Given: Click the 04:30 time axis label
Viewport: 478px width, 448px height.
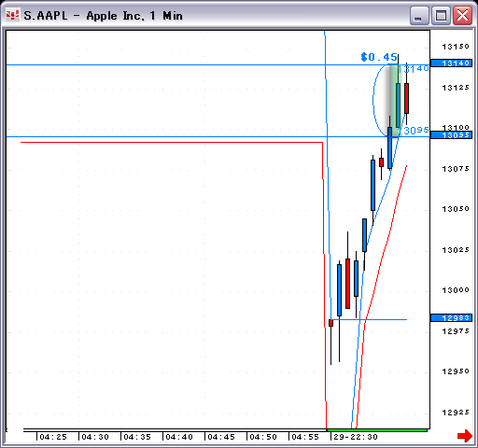Looking at the screenshot, I should 95,437.
